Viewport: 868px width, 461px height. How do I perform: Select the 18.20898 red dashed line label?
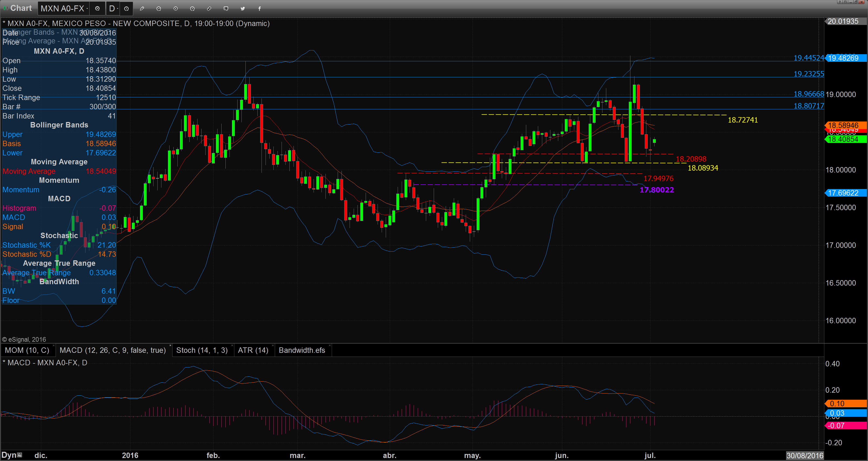(x=691, y=159)
